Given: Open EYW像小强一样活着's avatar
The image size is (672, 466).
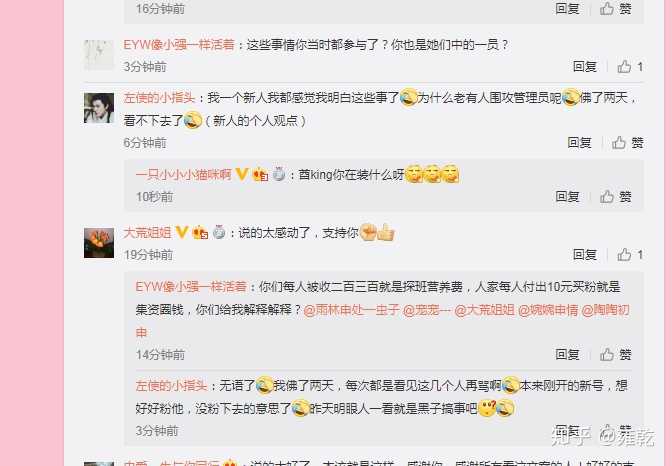Looking at the screenshot, I should coord(99,54).
